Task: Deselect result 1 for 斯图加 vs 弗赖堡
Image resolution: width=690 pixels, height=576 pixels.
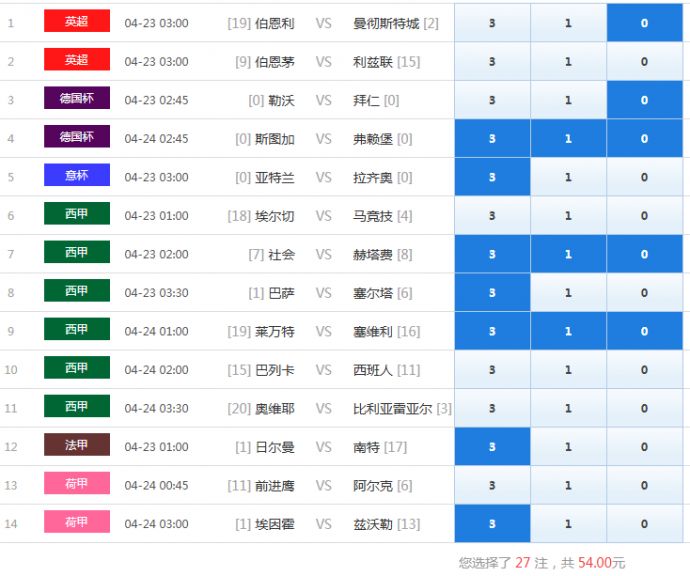Action: click(x=568, y=139)
